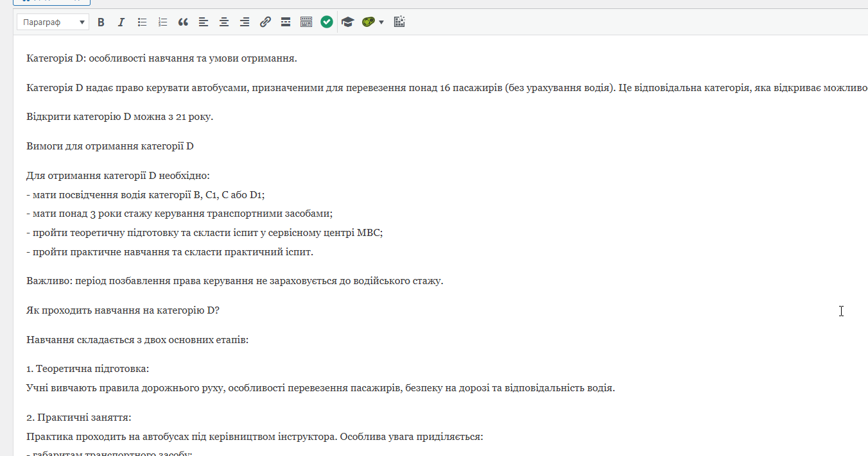This screenshot has width=868, height=456.
Task: Click line 'Відкрити категорію D можна з 21 року.'
Action: 119,117
